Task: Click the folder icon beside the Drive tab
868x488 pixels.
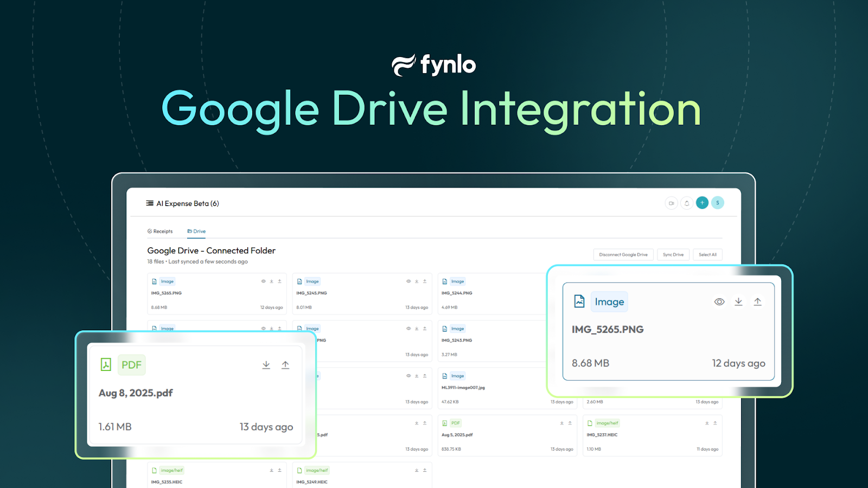Action: pyautogui.click(x=190, y=231)
